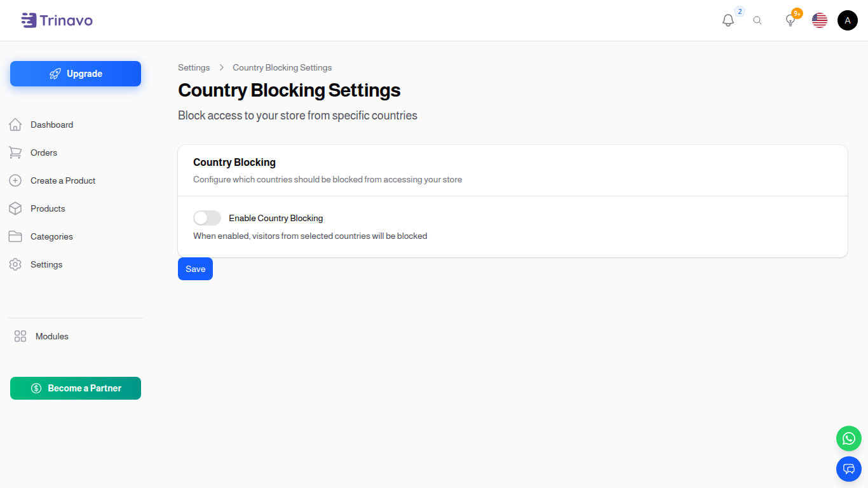
Task: Open WhatsApp chat floating button
Action: pyautogui.click(x=849, y=438)
